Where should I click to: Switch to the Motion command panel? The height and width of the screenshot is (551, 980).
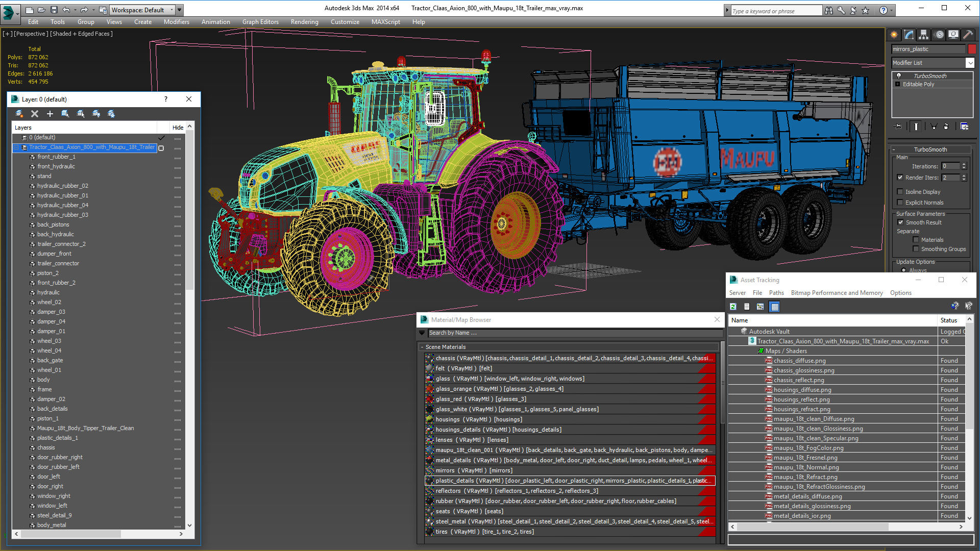pyautogui.click(x=939, y=35)
